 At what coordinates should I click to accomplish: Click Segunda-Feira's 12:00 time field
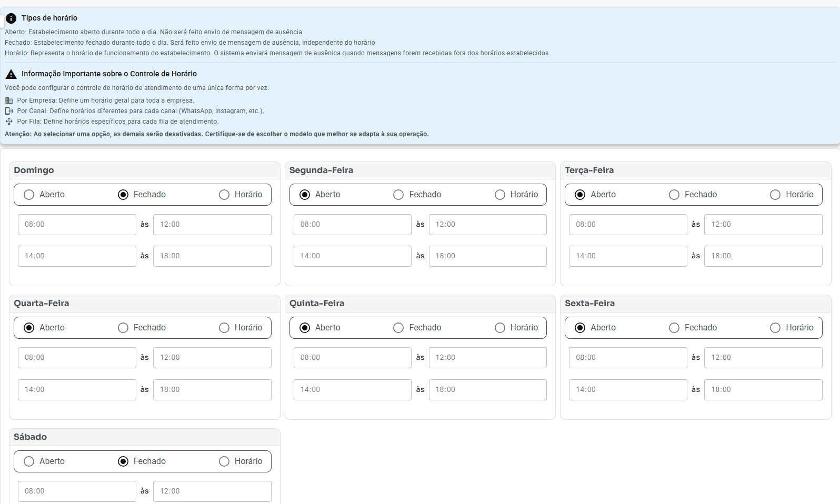click(487, 225)
